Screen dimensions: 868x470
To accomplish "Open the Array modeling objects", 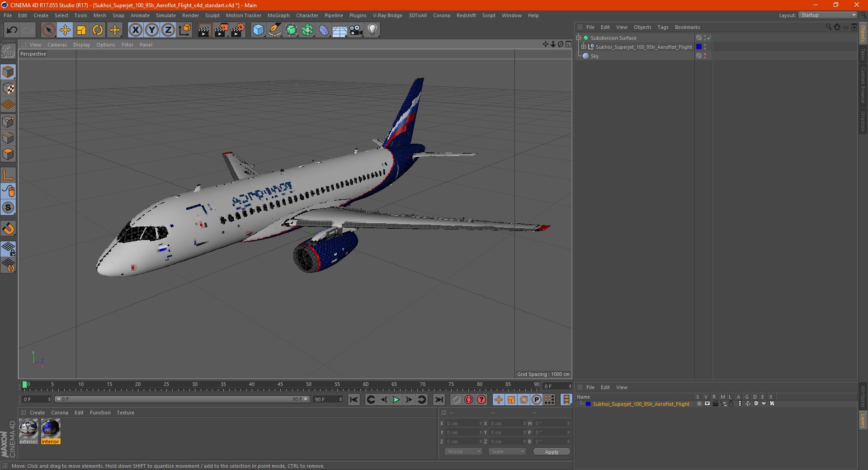I will pos(307,30).
